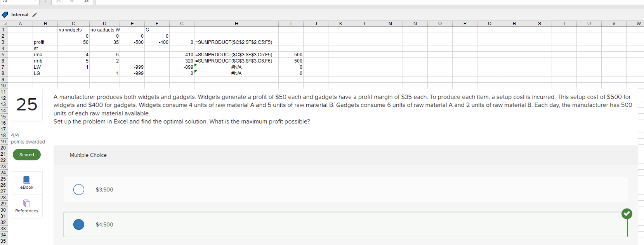Click cell with value 50 in profit row
Screen dimensions: 644x245
pyautogui.click(x=73, y=42)
